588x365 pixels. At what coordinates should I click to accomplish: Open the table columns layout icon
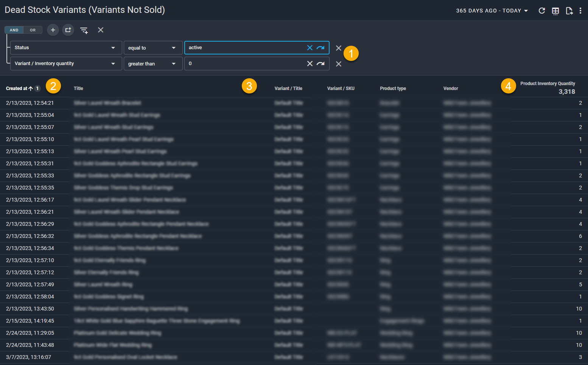tap(555, 11)
